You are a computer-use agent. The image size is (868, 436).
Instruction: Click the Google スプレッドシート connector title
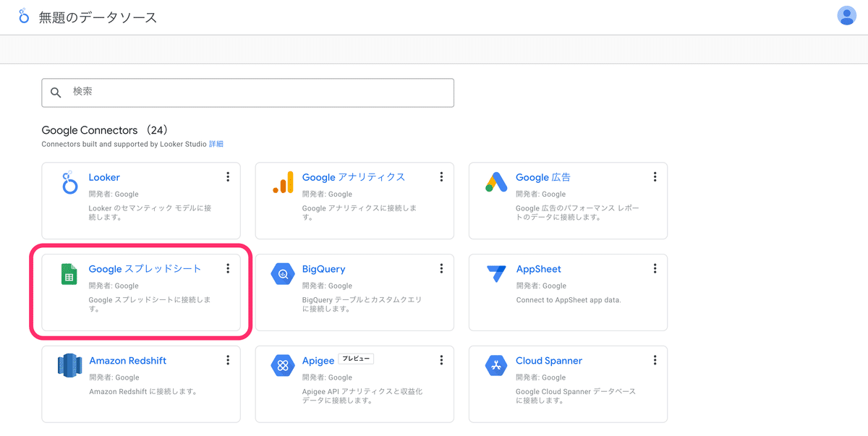click(x=145, y=269)
